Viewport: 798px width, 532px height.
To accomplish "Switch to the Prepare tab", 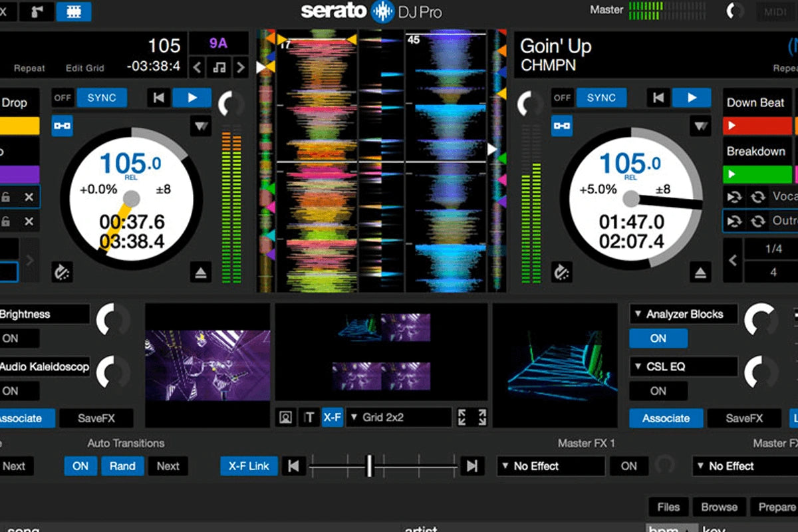I will click(x=775, y=507).
